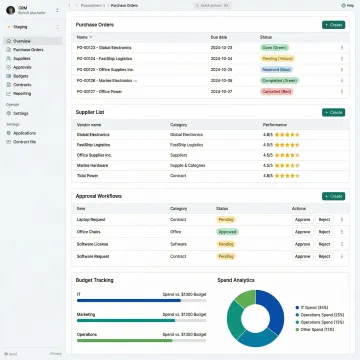Click the Approvals icon in sidebar

click(x=9, y=67)
